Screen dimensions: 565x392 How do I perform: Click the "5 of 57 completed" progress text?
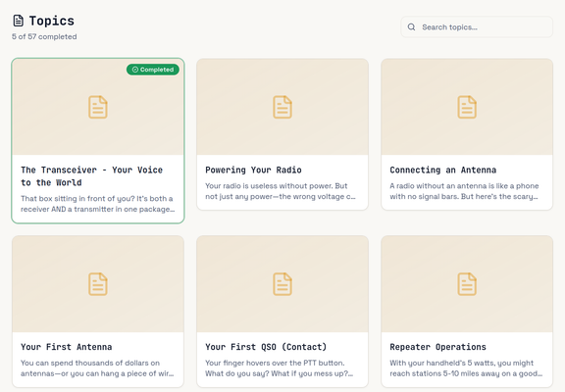click(x=44, y=36)
